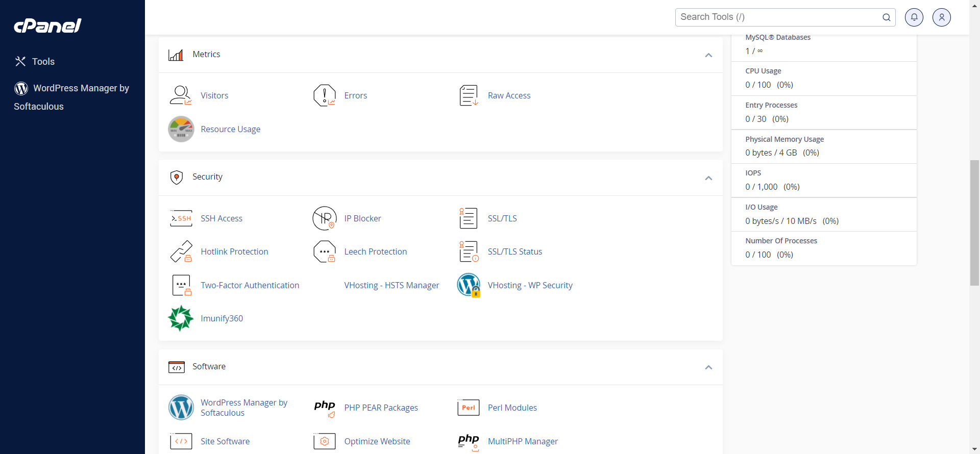Click the 'Entry Processes' label
The height and width of the screenshot is (454, 980).
(771, 105)
